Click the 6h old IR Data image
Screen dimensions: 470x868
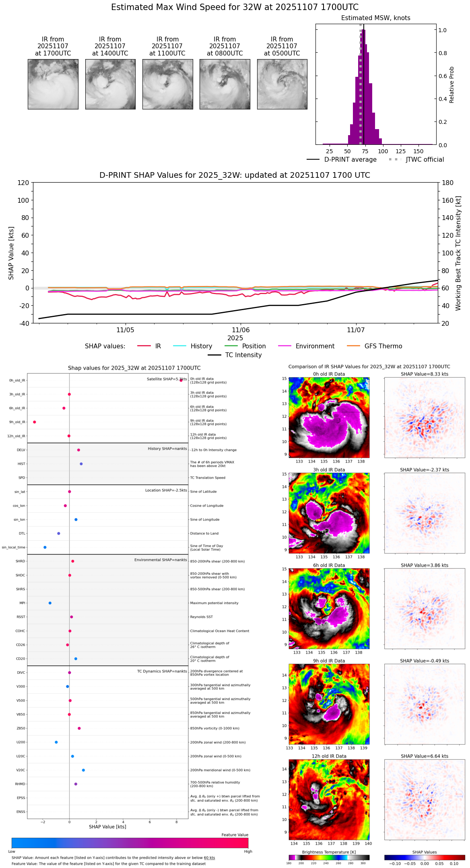click(329, 609)
